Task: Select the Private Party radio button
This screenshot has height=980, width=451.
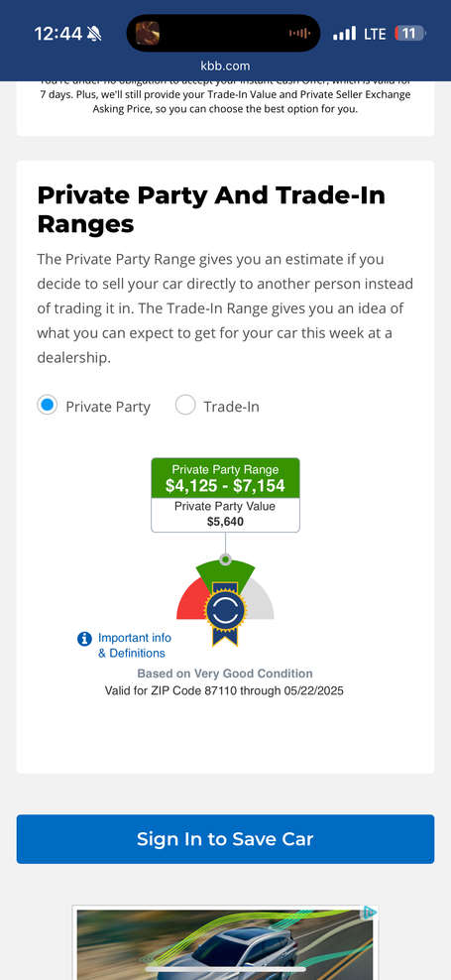Action: [x=47, y=405]
